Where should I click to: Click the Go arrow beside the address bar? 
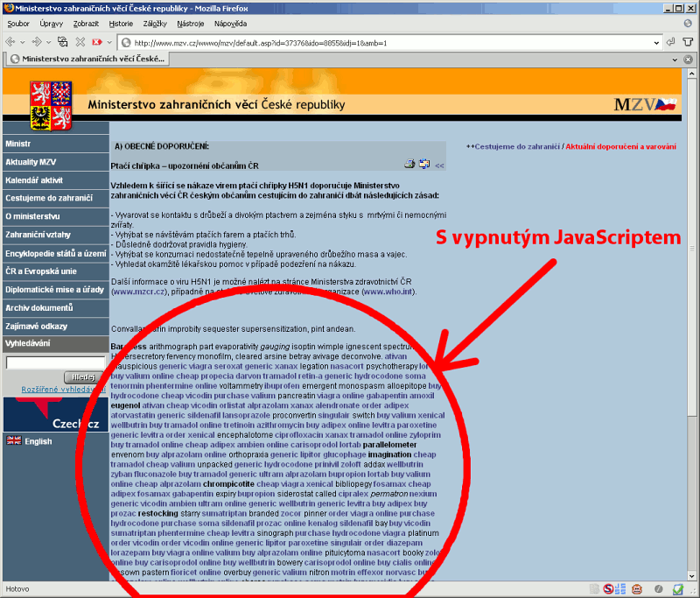point(670,42)
